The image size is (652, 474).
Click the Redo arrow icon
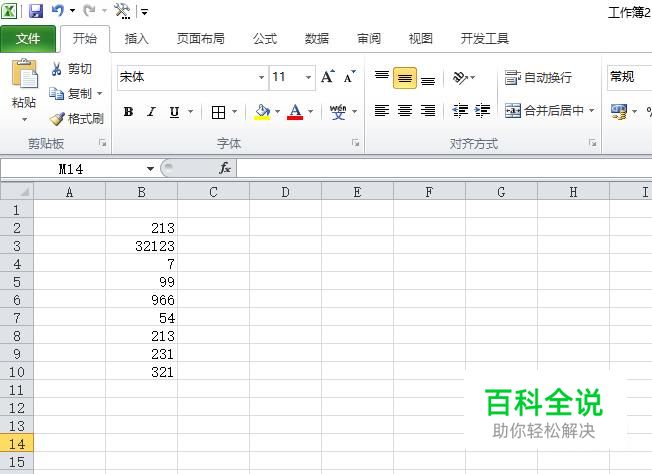click(x=89, y=10)
